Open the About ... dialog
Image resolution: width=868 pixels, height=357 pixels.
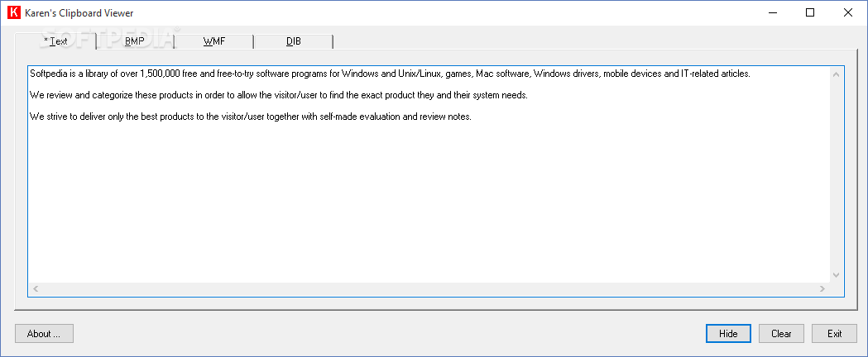click(44, 333)
